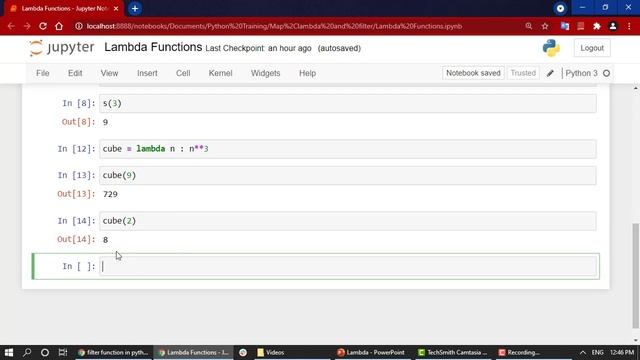Click the taskbar clock 12:46 PM

click(x=622, y=352)
